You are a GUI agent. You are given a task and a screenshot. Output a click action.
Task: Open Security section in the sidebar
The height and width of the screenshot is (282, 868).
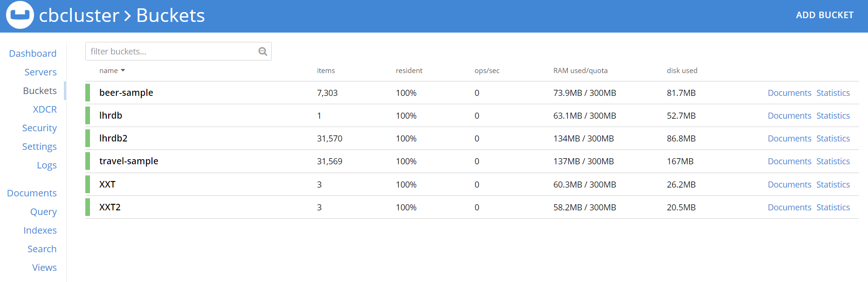pyautogui.click(x=40, y=128)
